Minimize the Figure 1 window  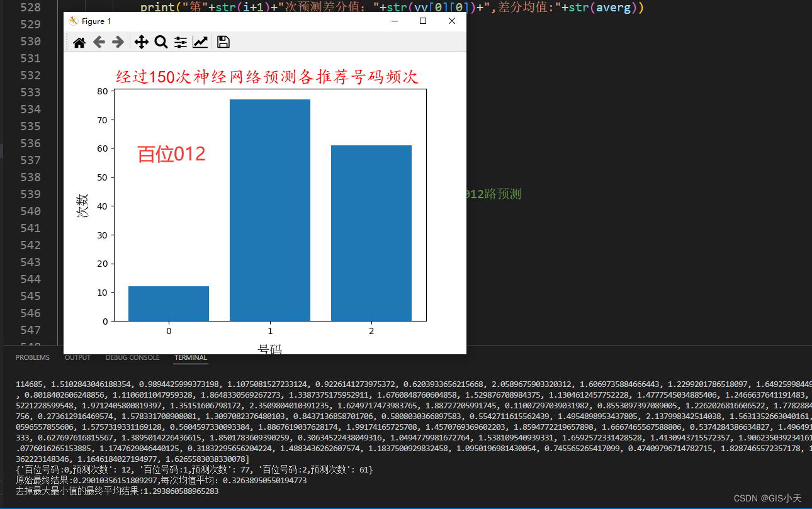click(395, 21)
